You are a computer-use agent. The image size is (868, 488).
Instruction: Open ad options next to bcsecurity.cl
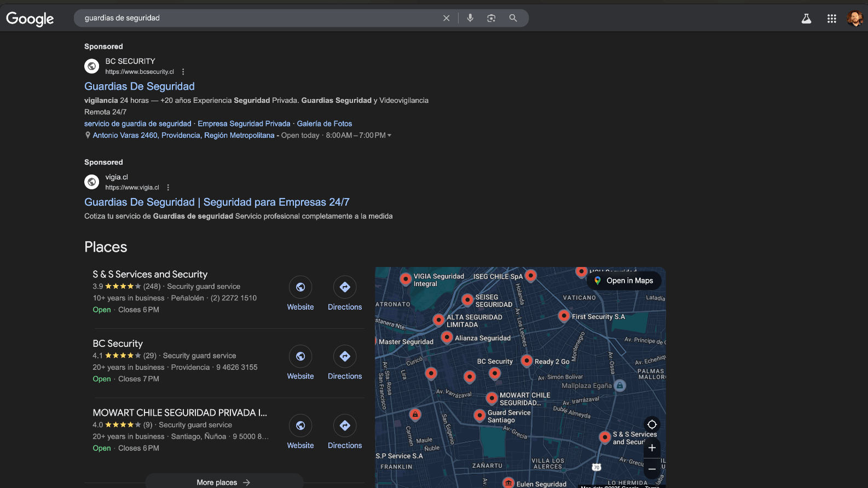pos(183,72)
